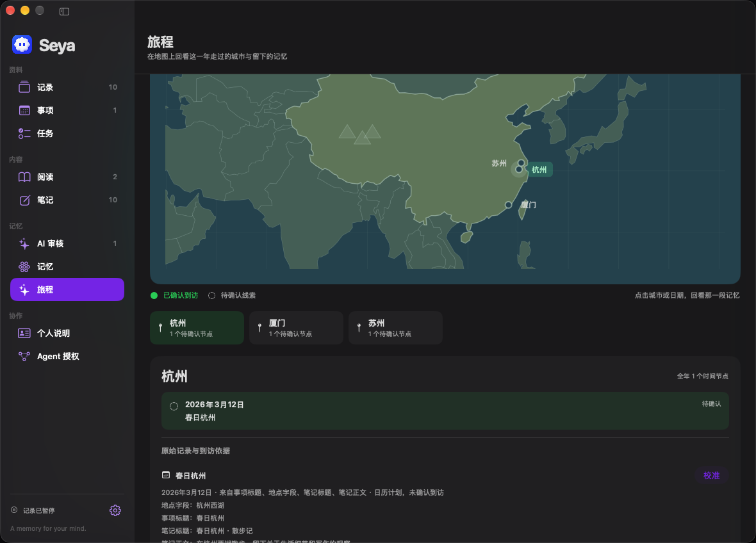
Task: Click the recording paused status icon
Action: pyautogui.click(x=14, y=510)
